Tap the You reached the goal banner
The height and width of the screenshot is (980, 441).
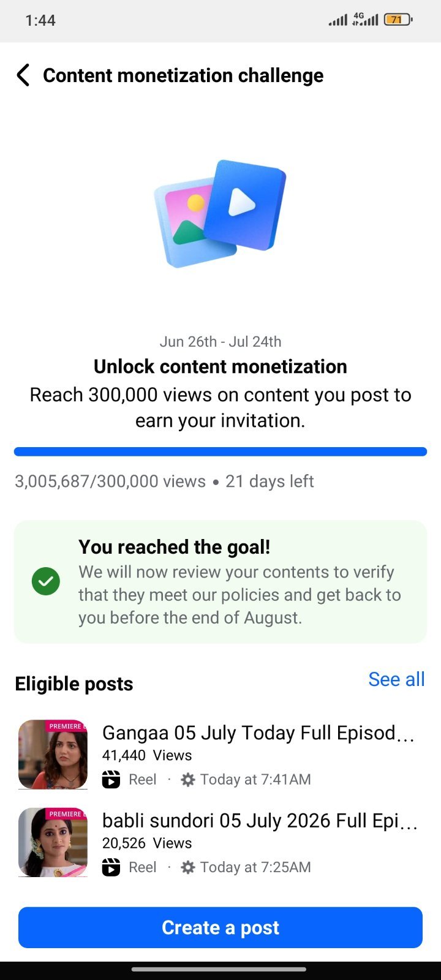221,581
